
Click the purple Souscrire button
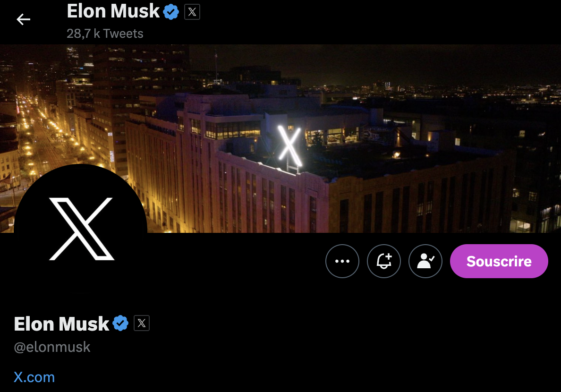(x=499, y=261)
